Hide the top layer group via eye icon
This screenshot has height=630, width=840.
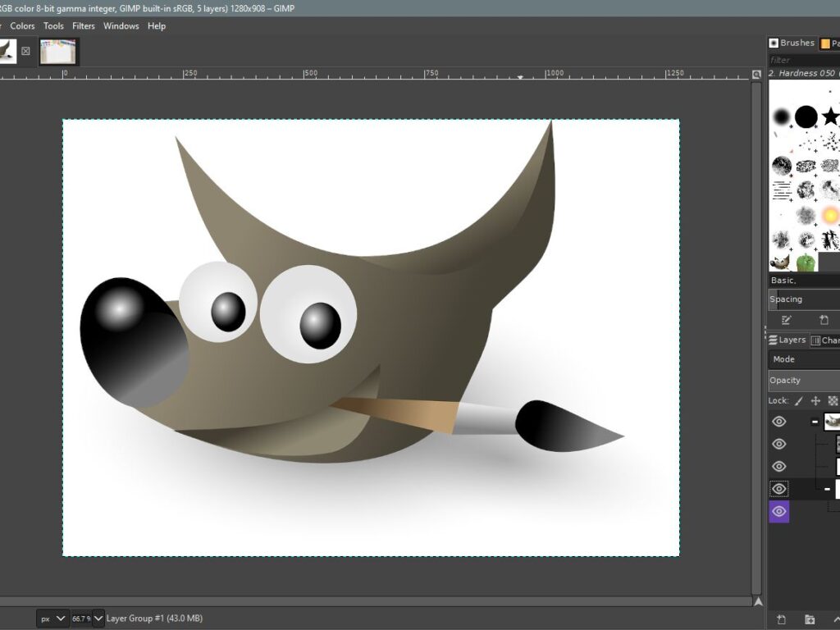[779, 422]
